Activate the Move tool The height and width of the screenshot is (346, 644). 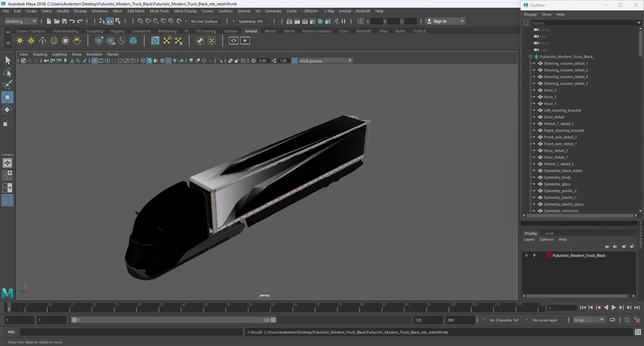tap(7, 97)
